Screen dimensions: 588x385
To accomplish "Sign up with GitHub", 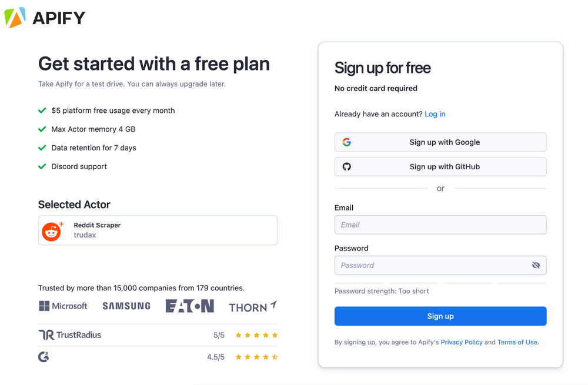I will (440, 167).
